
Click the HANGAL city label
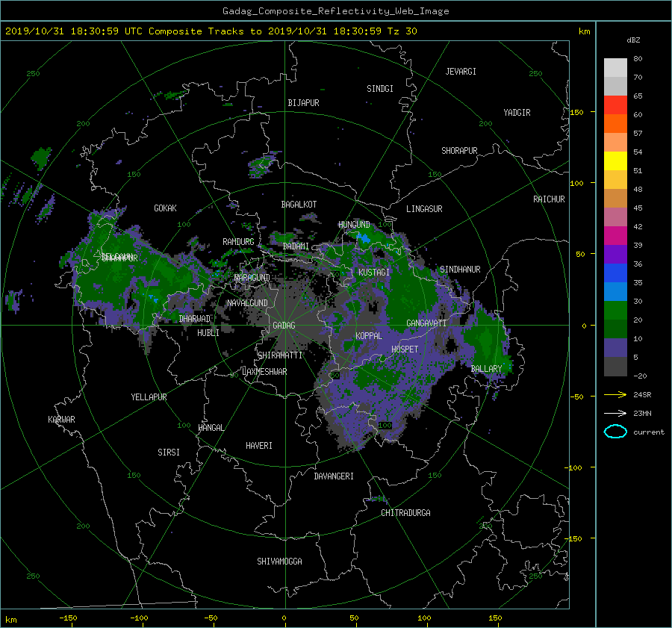click(211, 428)
